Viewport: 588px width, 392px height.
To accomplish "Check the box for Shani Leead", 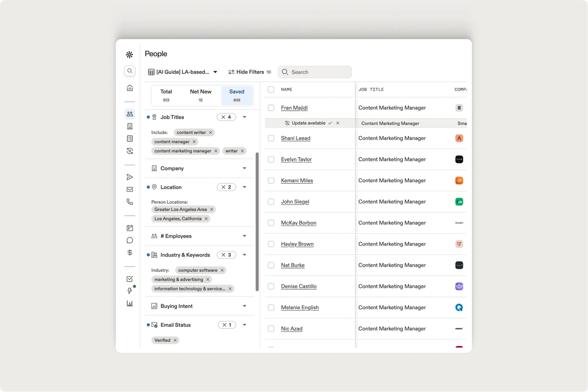I will (x=271, y=138).
